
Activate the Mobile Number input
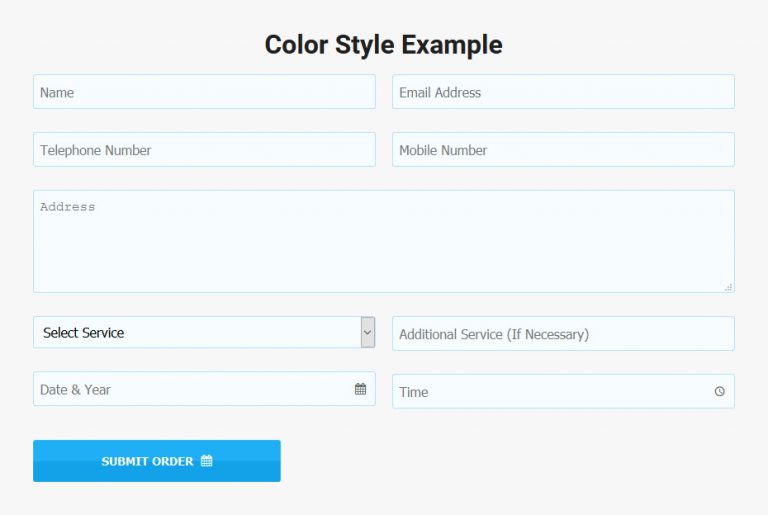click(563, 150)
